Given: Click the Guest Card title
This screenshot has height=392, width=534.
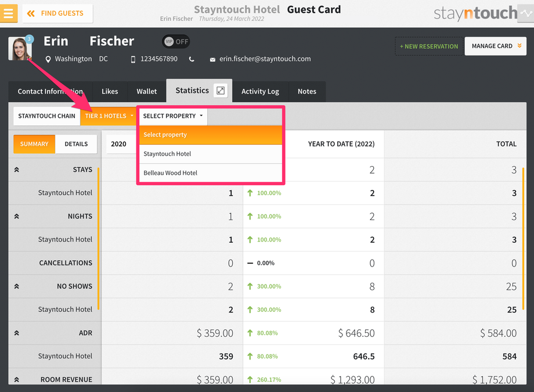Looking at the screenshot, I should [x=313, y=9].
